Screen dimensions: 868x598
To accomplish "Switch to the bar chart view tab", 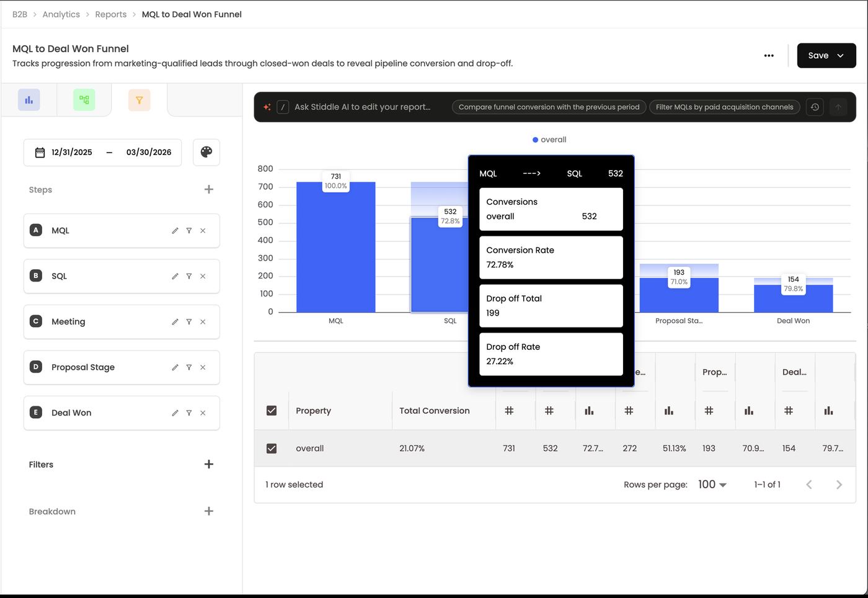I will point(29,100).
